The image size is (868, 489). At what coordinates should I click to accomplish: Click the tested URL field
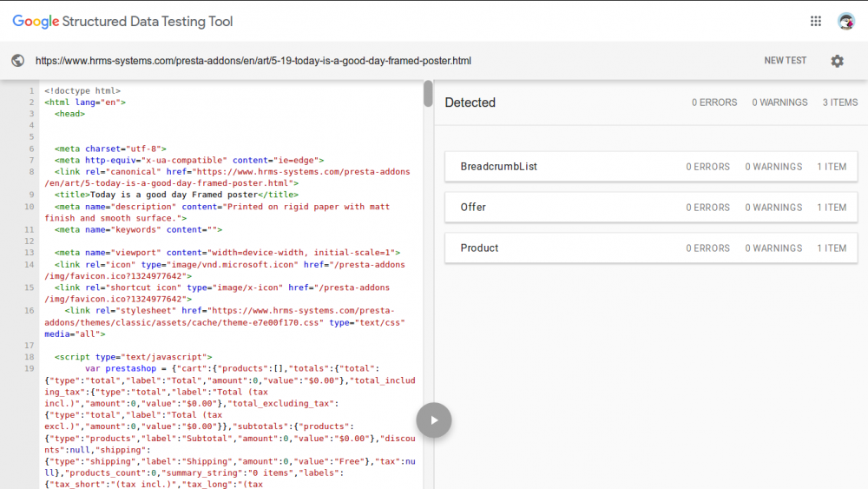tap(253, 60)
